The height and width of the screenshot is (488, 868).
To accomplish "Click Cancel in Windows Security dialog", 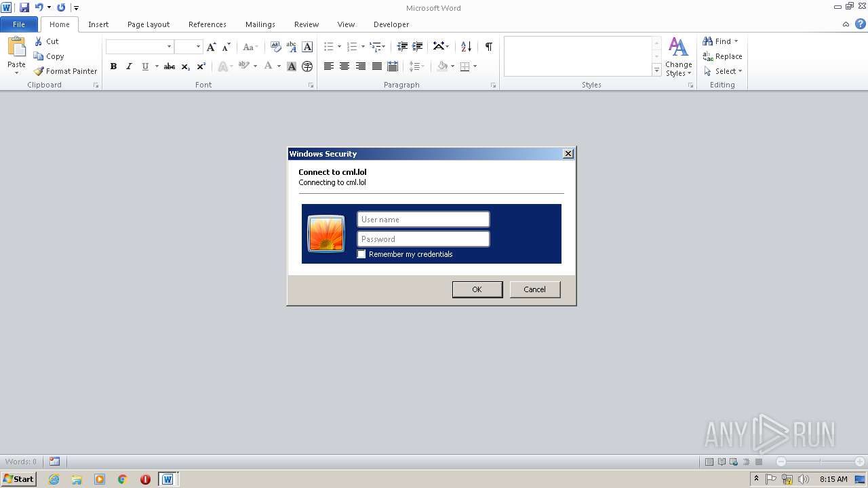I will [535, 289].
